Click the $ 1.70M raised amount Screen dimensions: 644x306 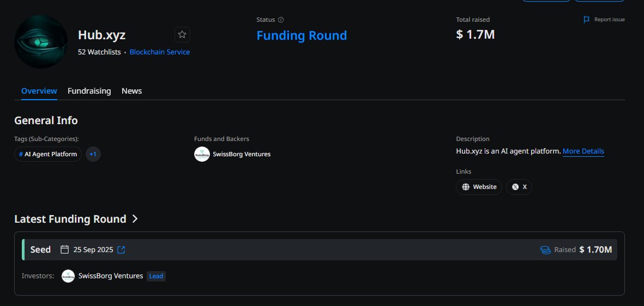pyautogui.click(x=595, y=249)
